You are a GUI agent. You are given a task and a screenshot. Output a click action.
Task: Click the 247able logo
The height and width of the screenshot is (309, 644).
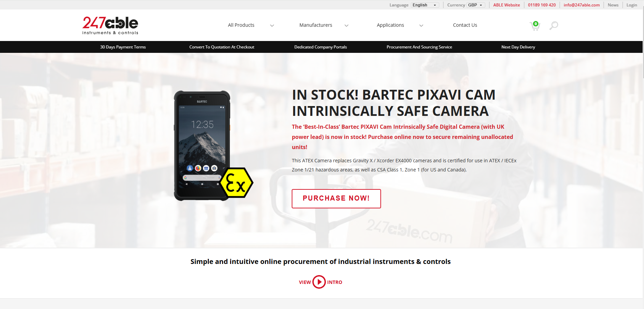click(110, 25)
